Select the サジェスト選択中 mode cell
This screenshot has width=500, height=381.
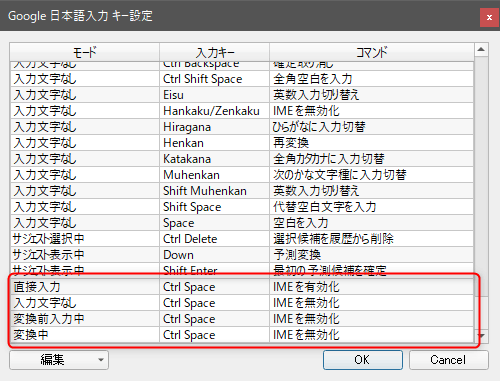[85, 239]
